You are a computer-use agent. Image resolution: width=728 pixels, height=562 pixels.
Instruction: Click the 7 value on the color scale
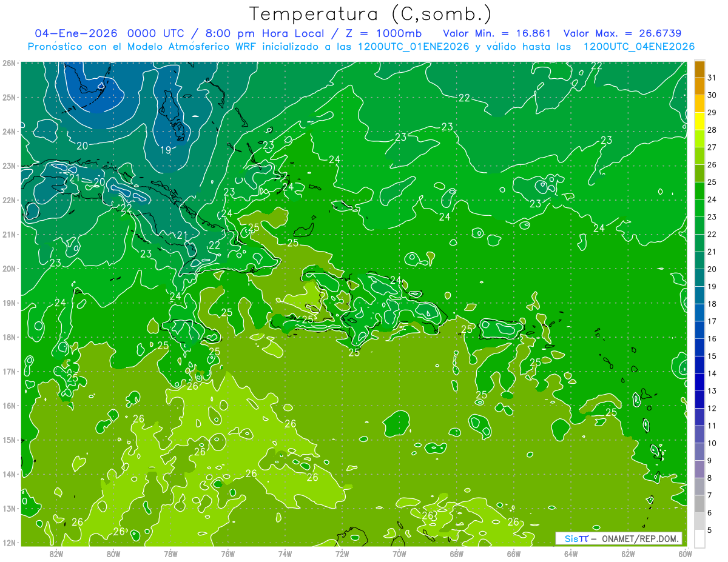(x=709, y=495)
